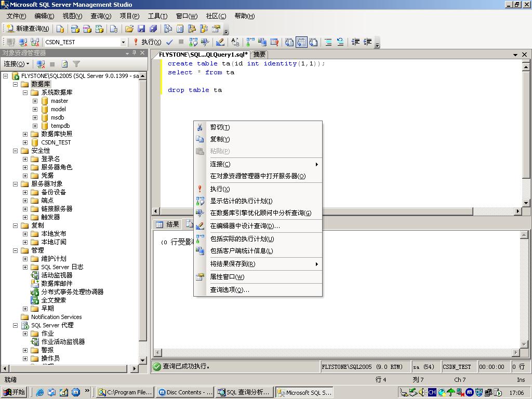Click the Parse query checkmark icon

coord(169,42)
